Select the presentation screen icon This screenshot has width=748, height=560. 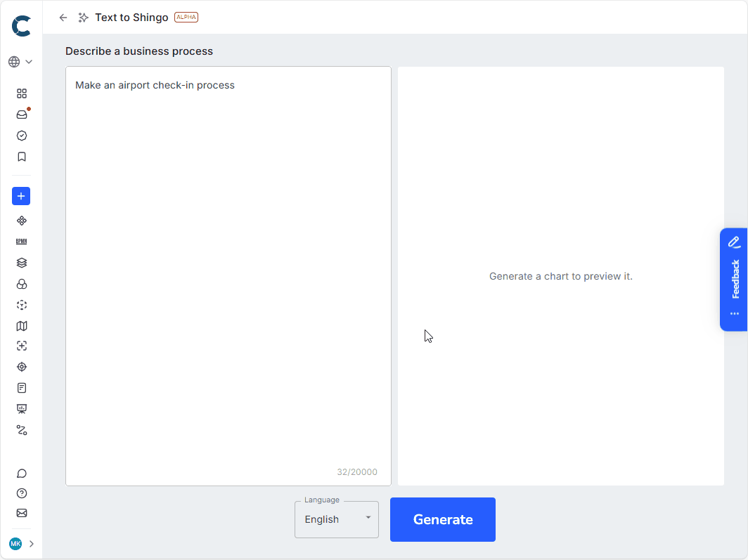click(21, 408)
